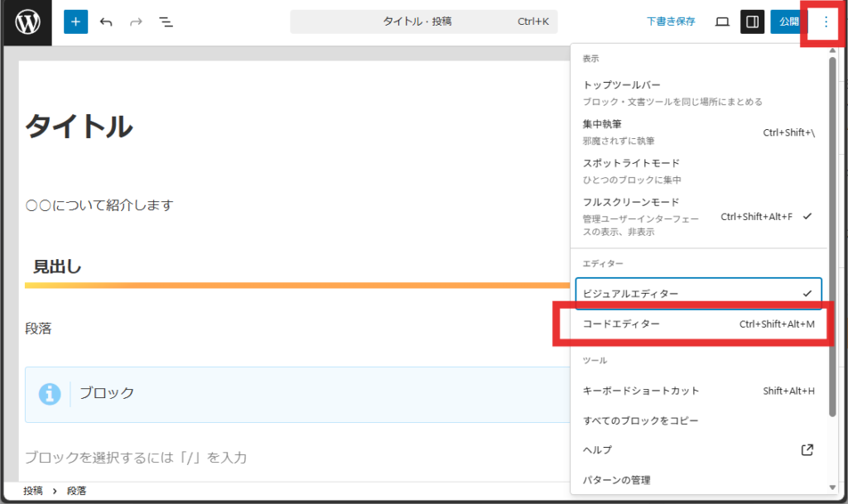The image size is (848, 504).
Task: Toggle フルスクリーンモード option
Action: tap(697, 216)
